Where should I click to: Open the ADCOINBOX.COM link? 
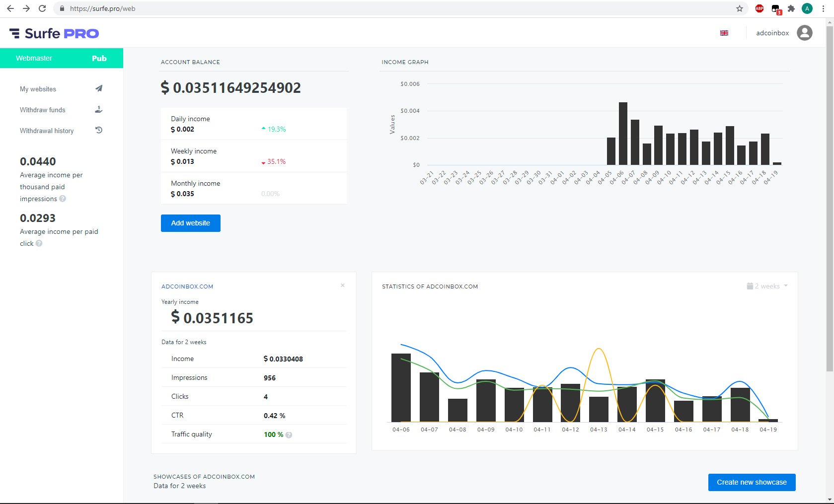point(187,287)
